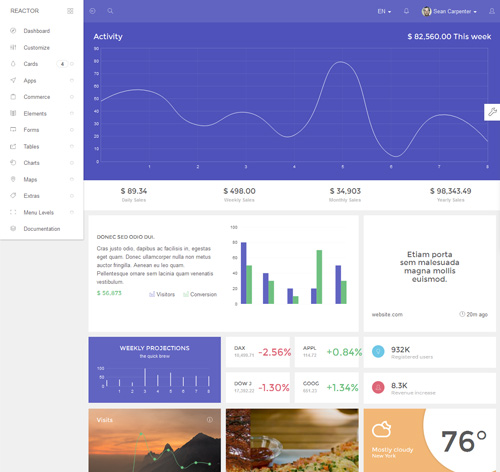Click the cloud weather icon
Screen dimensions: 500x472
click(x=381, y=429)
